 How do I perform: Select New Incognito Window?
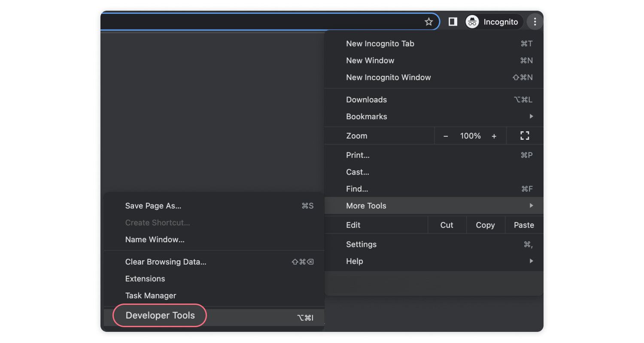389,77
